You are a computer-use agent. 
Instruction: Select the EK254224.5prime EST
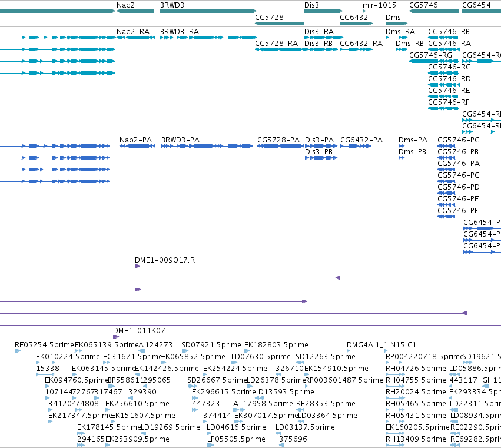205,374
